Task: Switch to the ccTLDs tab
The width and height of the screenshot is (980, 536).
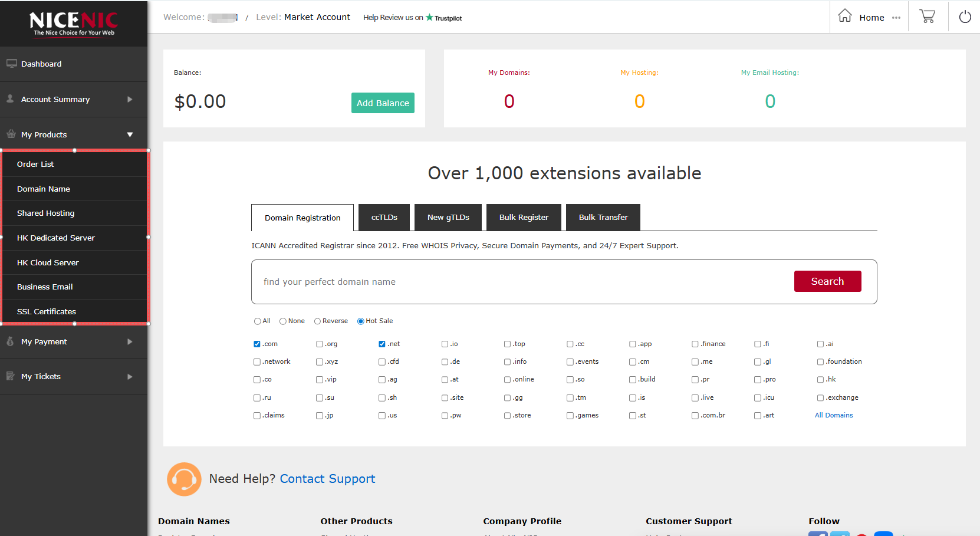Action: coord(384,217)
